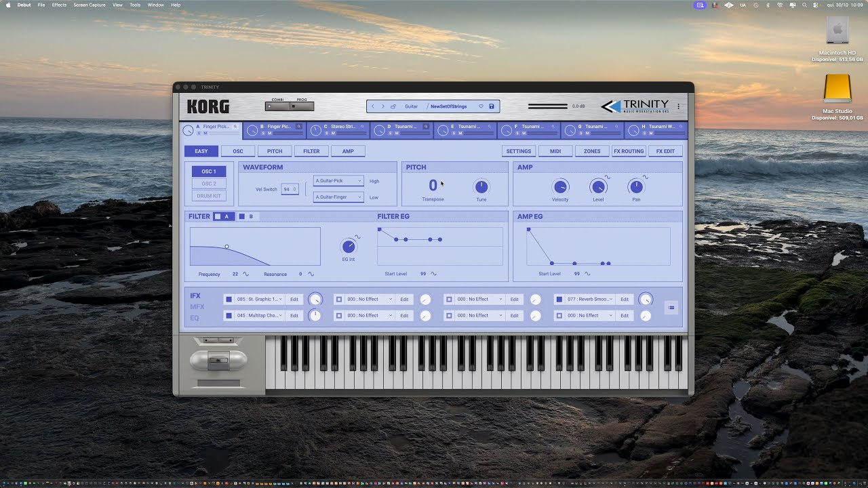Click the master volume slider showing 0.0 dB

point(548,106)
